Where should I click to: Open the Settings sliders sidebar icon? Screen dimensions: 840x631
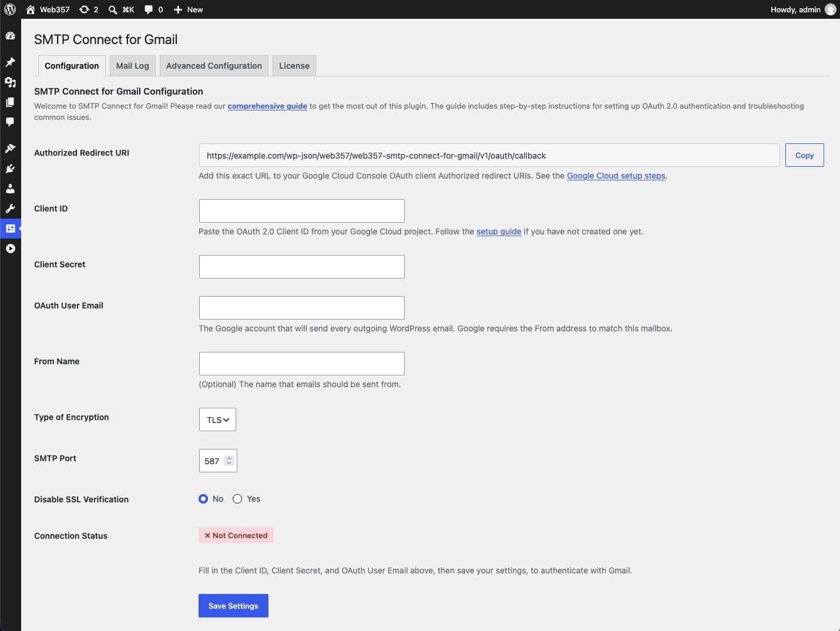[x=10, y=229]
